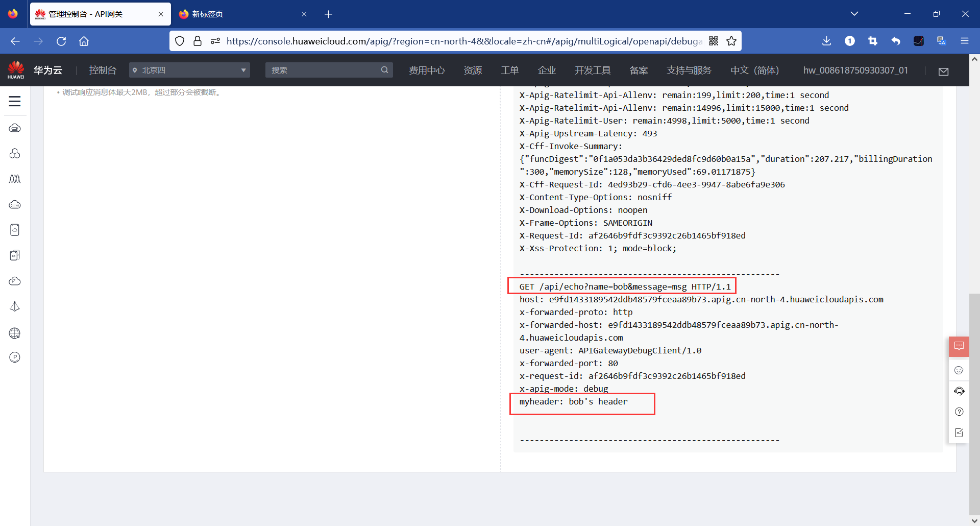Open the 工单 menu

point(509,70)
